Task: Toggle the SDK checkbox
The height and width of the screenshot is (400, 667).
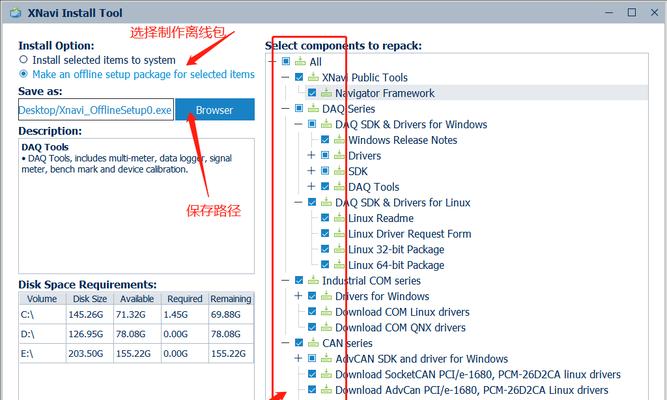Action: pos(325,171)
